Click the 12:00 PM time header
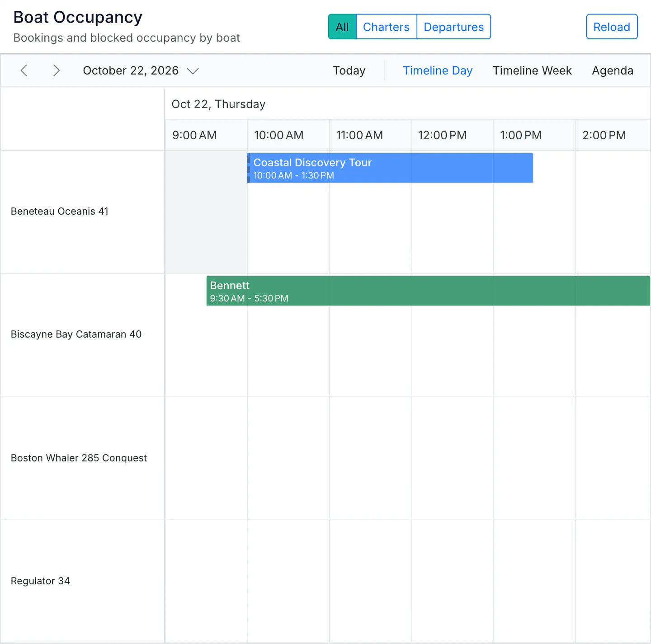The width and height of the screenshot is (651, 644). click(x=452, y=135)
